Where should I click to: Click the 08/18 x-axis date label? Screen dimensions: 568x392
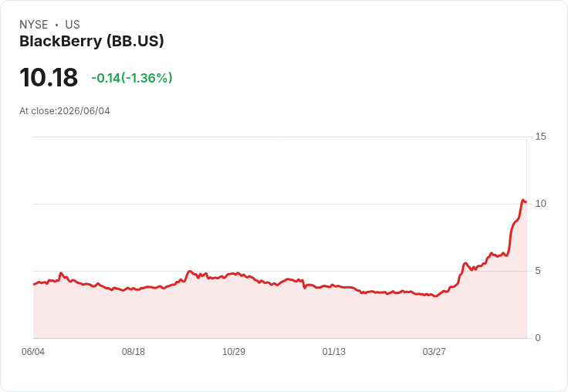(x=134, y=351)
